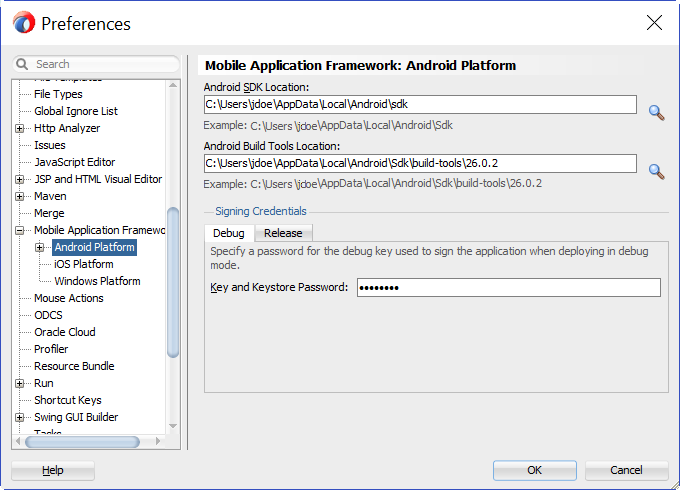Expand the JSP and HTML Visual Editor node

click(x=19, y=179)
